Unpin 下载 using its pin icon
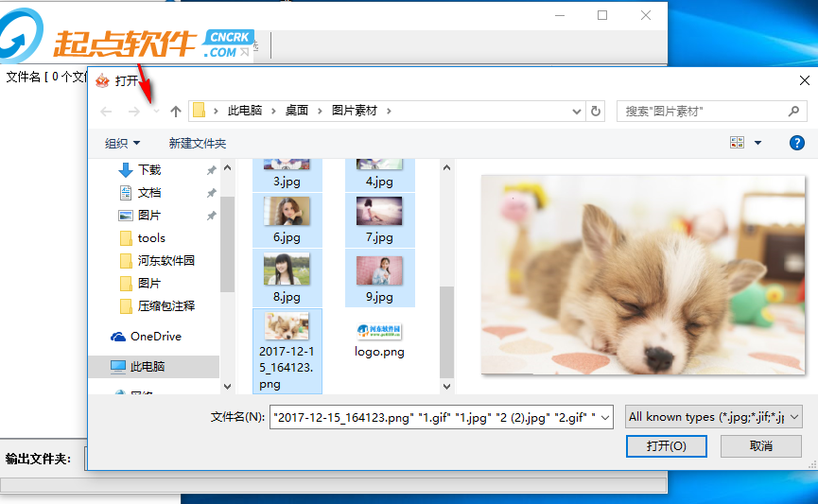The width and height of the screenshot is (818, 504). (x=211, y=170)
